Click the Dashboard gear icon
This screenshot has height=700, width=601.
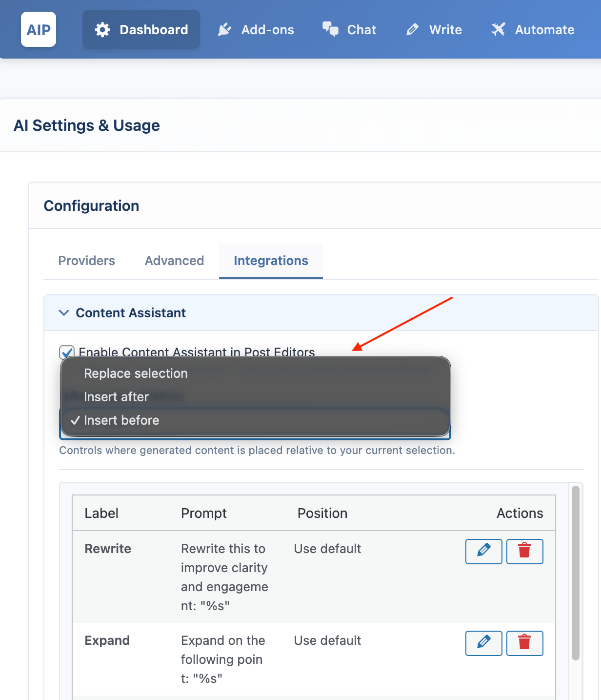[x=102, y=30]
